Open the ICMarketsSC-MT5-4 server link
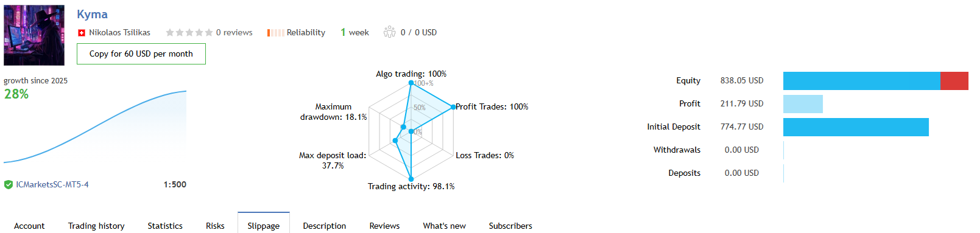Viewport: 980px width, 233px height. tap(52, 184)
